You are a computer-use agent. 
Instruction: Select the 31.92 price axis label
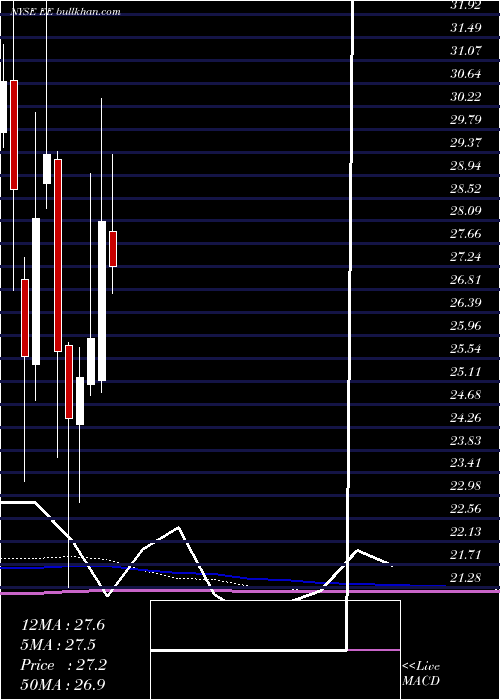(466, 5)
